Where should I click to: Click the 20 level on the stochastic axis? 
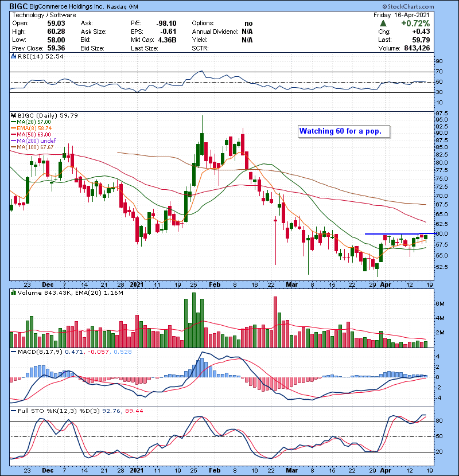(439, 452)
